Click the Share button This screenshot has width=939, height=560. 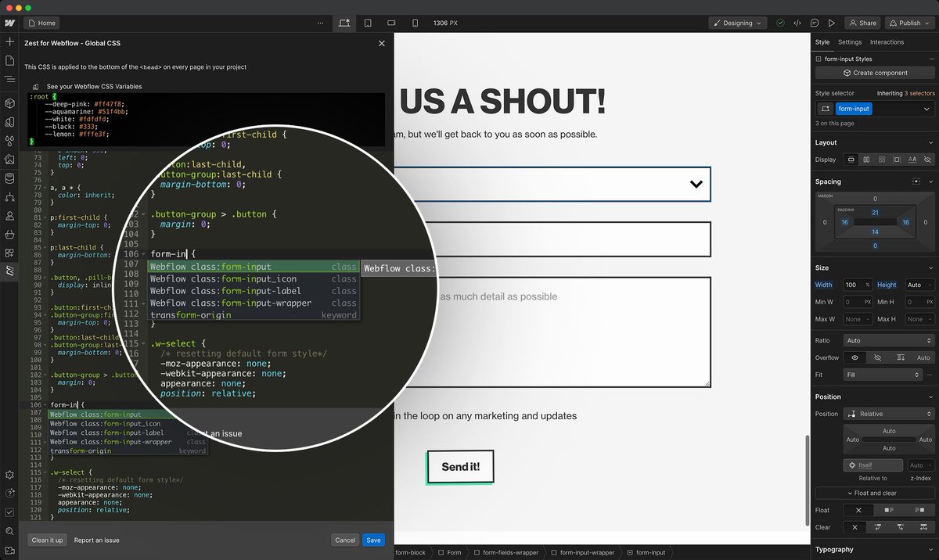click(863, 23)
